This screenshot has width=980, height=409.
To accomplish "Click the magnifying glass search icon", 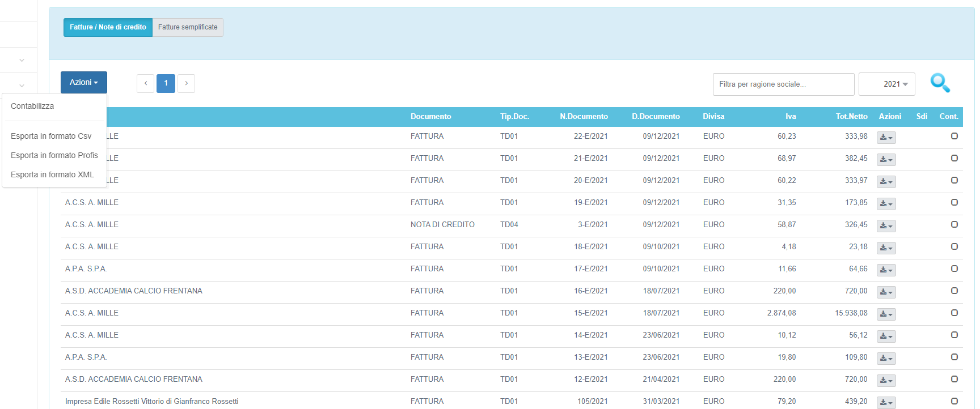I will (940, 83).
